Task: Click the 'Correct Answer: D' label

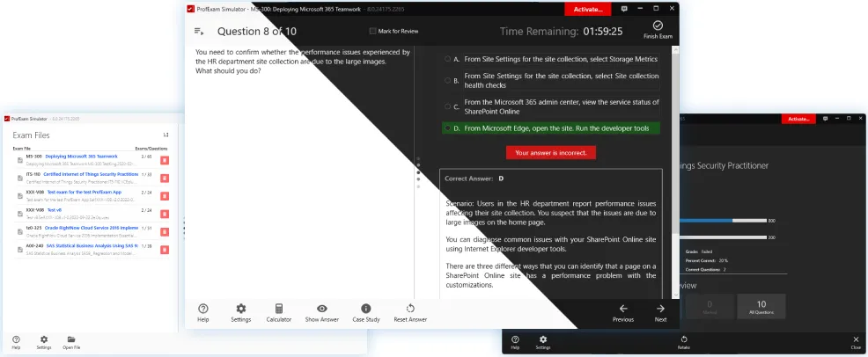Action: point(474,178)
